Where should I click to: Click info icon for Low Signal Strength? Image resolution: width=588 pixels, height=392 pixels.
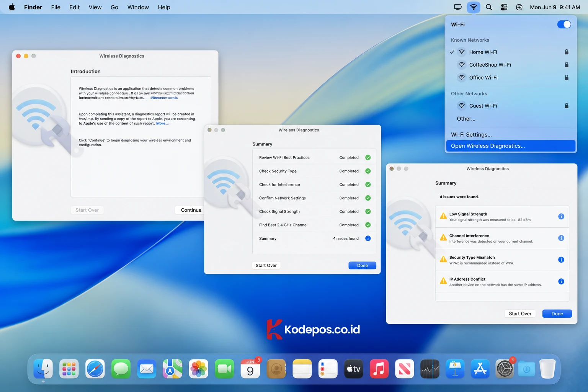click(x=561, y=216)
